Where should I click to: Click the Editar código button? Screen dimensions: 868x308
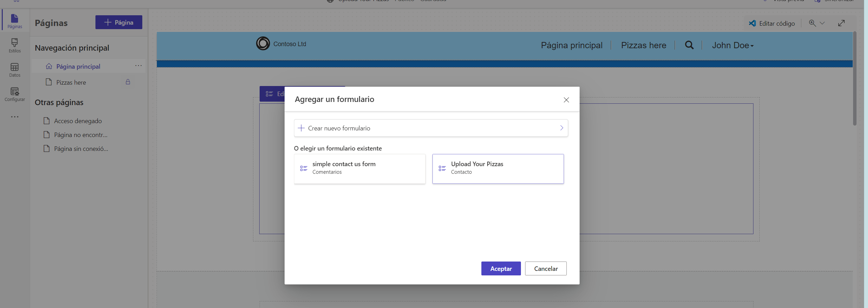click(772, 23)
